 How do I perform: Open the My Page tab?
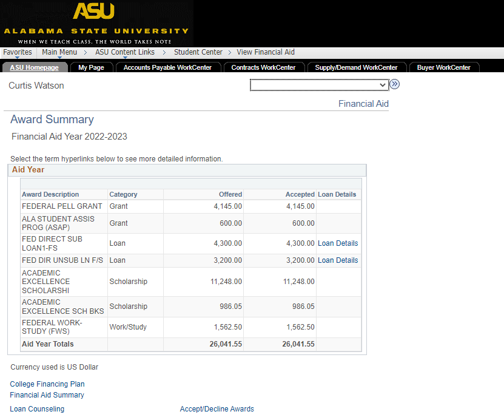[x=92, y=67]
